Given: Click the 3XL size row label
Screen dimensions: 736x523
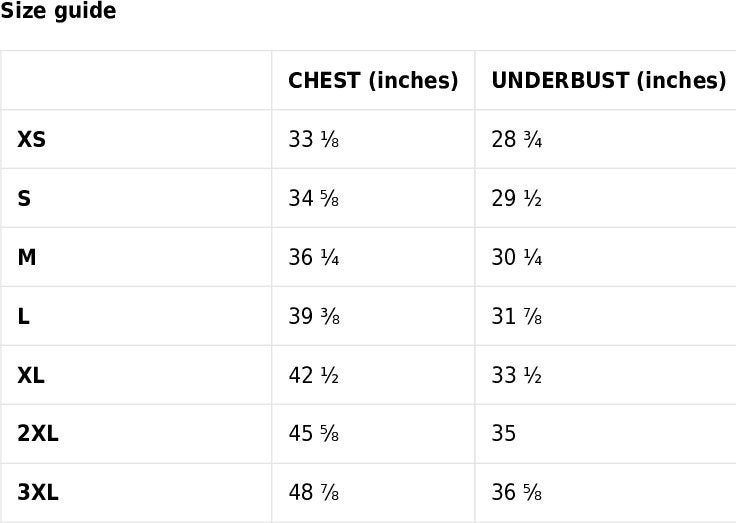Looking at the screenshot, I should [x=38, y=492].
